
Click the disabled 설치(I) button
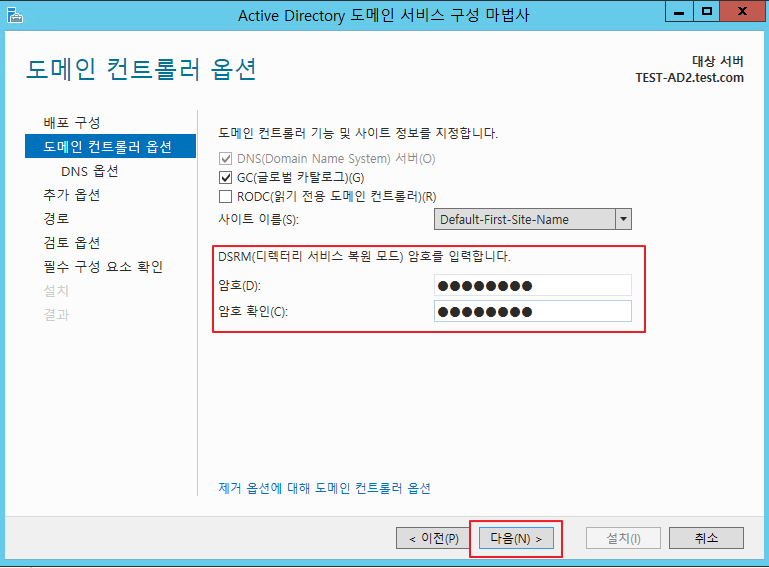coord(623,538)
